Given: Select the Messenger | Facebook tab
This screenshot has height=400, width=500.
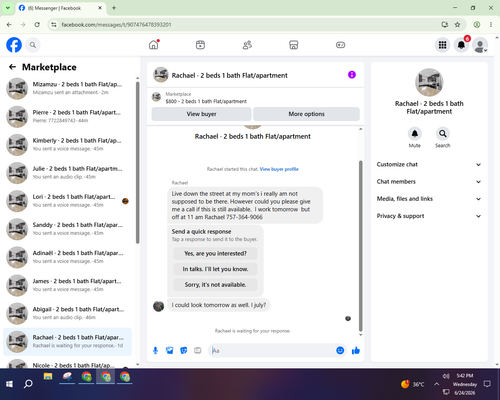Looking at the screenshot, I should pyautogui.click(x=61, y=8).
